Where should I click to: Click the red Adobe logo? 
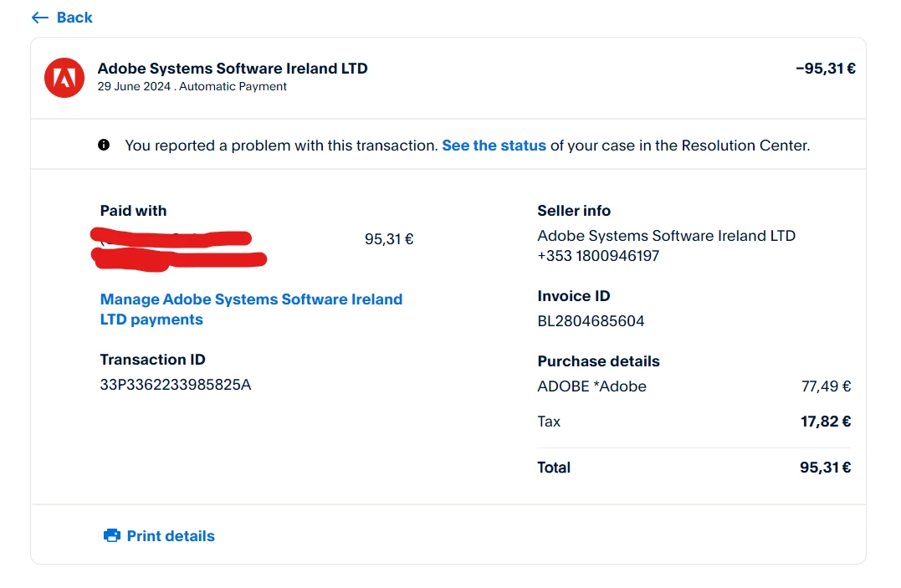pos(64,79)
